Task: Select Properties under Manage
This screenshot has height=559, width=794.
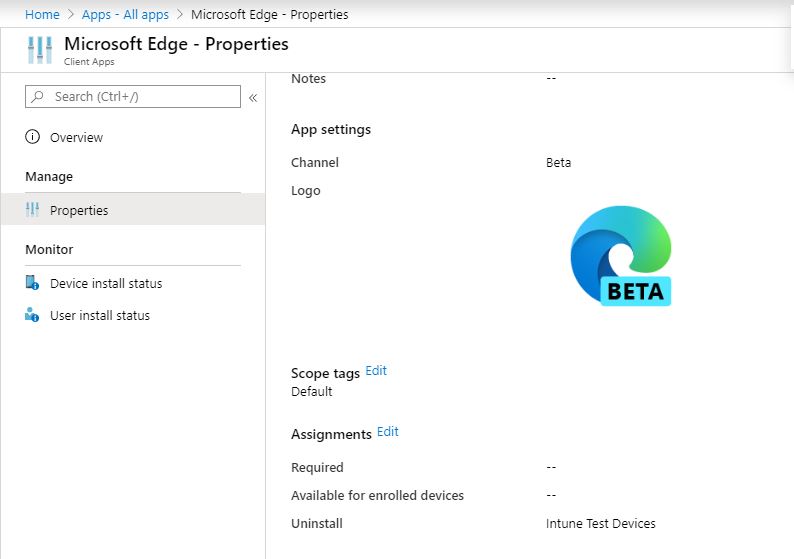Action: [x=79, y=210]
